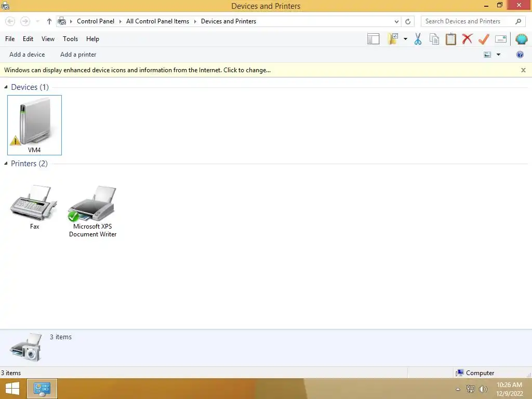532x399 pixels.
Task: Click the orange checkmark Properties icon
Action: click(x=484, y=39)
